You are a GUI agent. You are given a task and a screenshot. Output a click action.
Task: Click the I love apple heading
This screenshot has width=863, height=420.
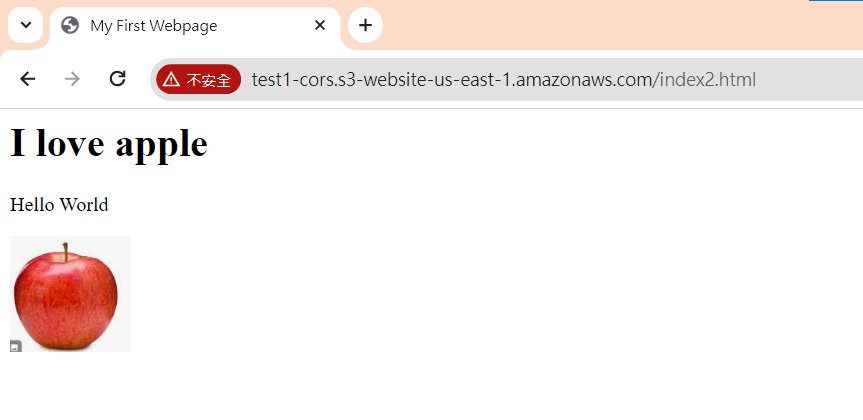click(109, 143)
